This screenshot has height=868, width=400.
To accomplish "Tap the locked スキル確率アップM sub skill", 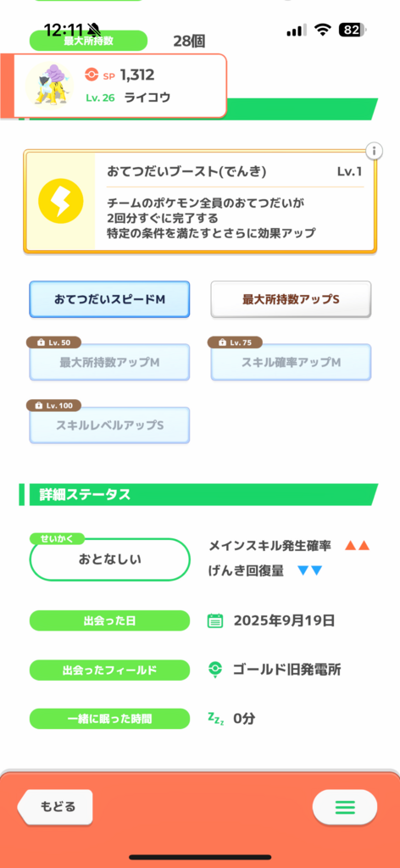I will tap(291, 363).
